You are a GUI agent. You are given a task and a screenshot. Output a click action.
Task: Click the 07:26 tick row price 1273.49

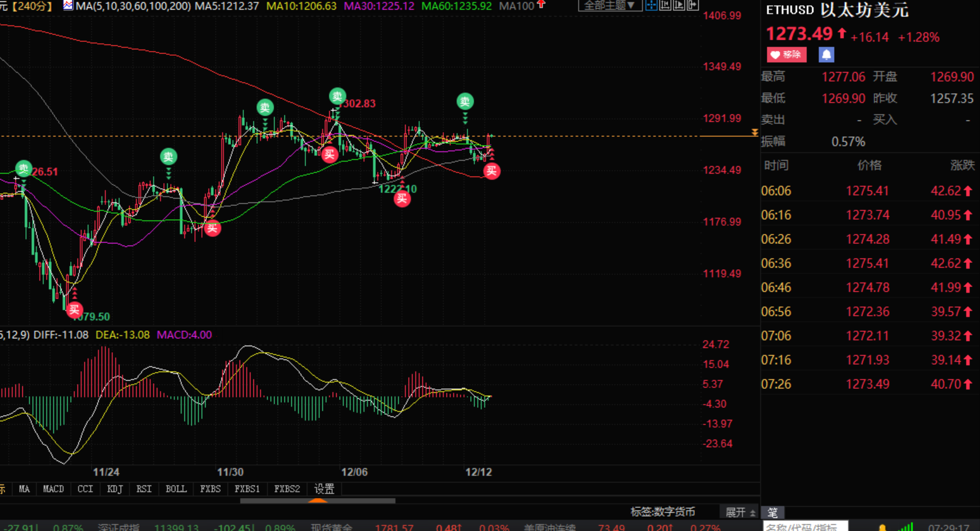coord(867,384)
